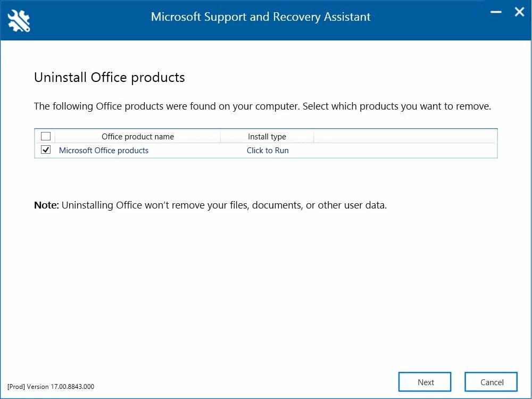The height and width of the screenshot is (399, 532).
Task: Click the Click to Run link
Action: click(268, 150)
